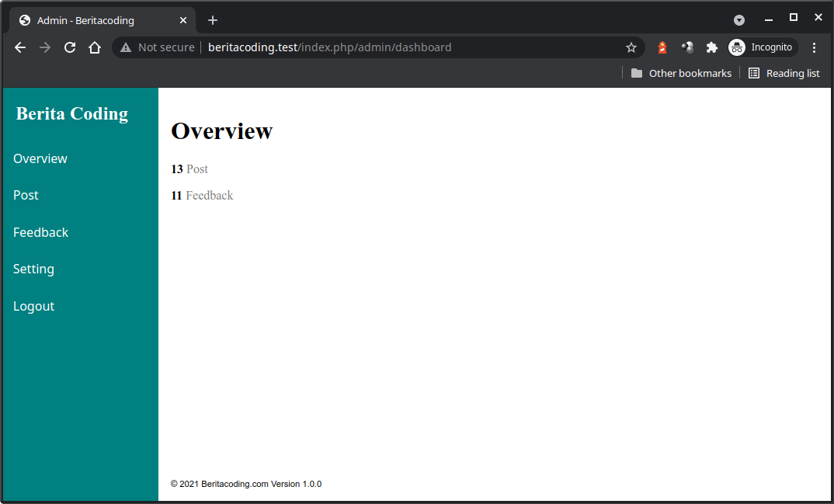
Task: Open a new browser tab
Action: tap(213, 19)
